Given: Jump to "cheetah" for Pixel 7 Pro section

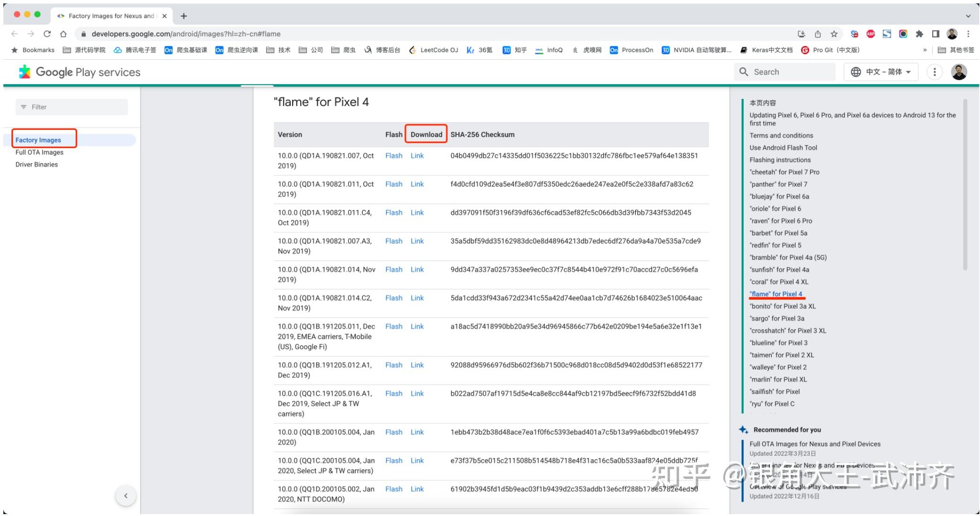Looking at the screenshot, I should click(784, 172).
